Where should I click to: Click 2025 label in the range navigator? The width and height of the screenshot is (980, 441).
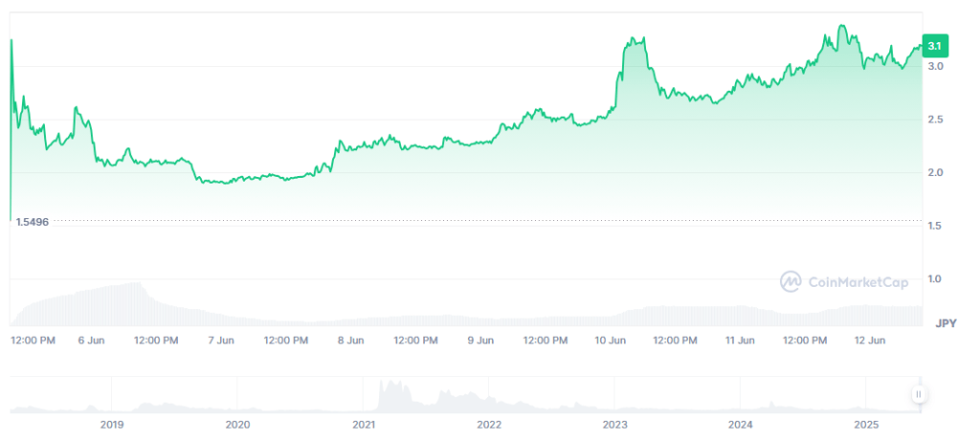point(865,424)
